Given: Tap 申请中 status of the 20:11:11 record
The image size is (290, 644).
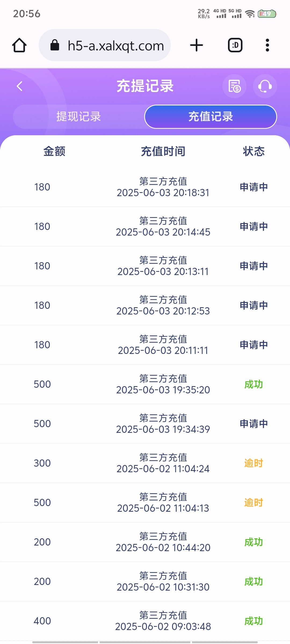Looking at the screenshot, I should 254,345.
